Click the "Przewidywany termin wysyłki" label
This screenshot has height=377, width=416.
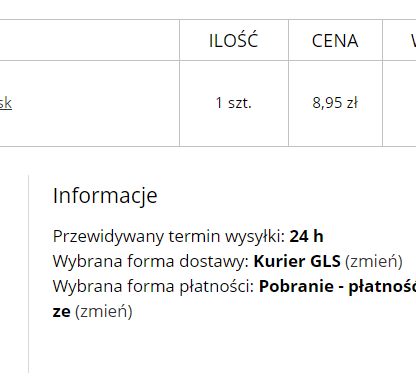tap(169, 237)
